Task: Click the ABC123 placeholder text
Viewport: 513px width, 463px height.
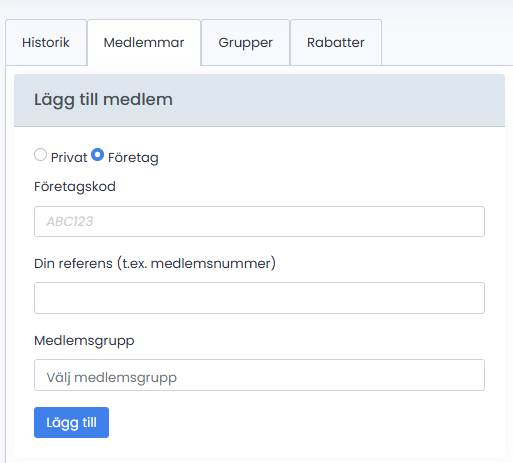Action: point(69,221)
